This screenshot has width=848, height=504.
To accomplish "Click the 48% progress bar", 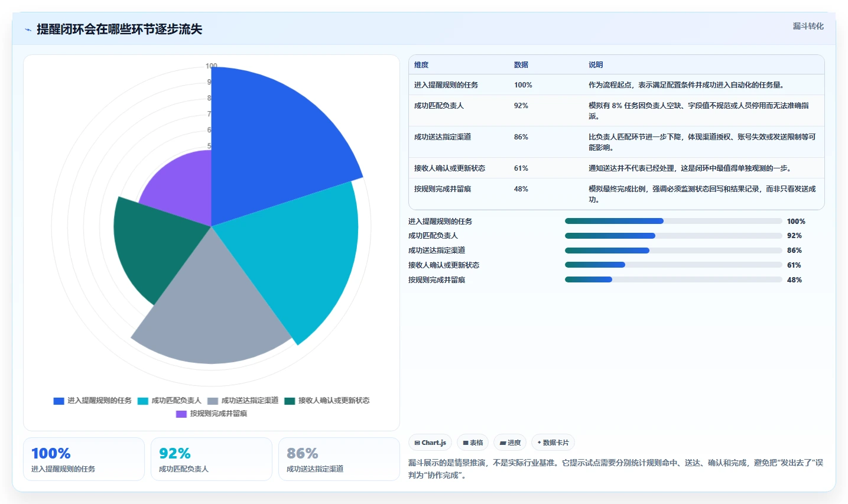I will point(674,279).
